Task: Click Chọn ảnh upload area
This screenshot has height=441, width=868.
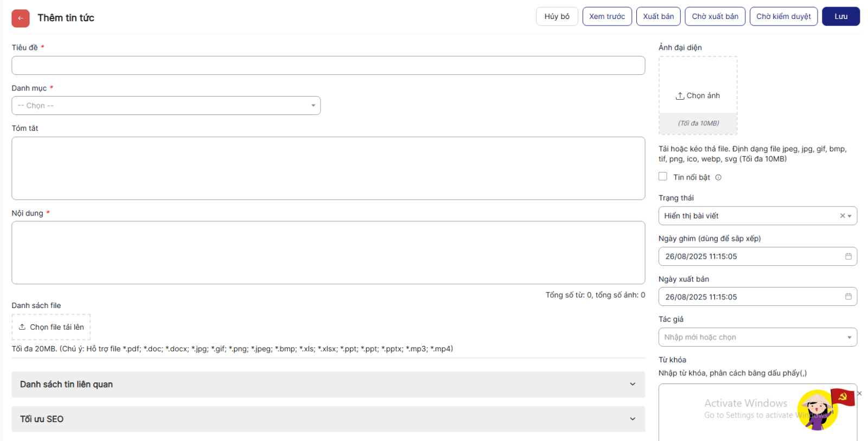Action: [x=698, y=95]
